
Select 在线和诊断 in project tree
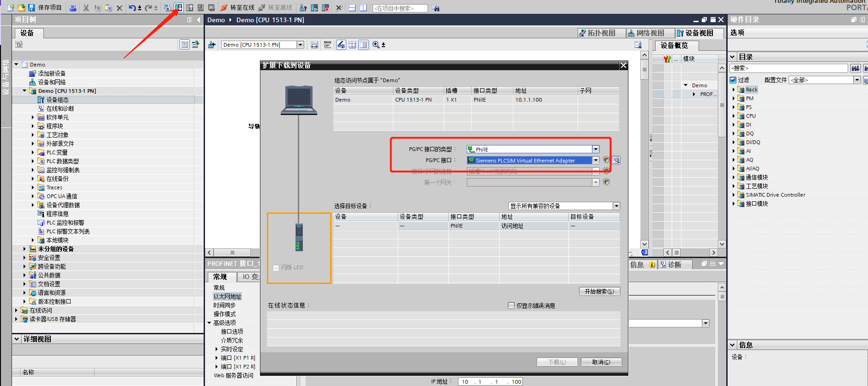[x=60, y=109]
